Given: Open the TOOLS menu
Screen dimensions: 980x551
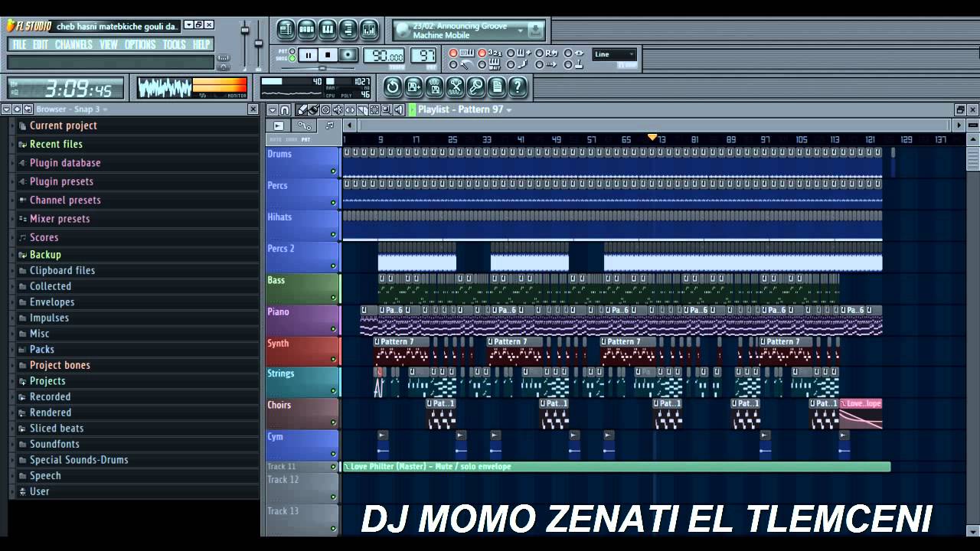Looking at the screenshot, I should click(x=175, y=44).
